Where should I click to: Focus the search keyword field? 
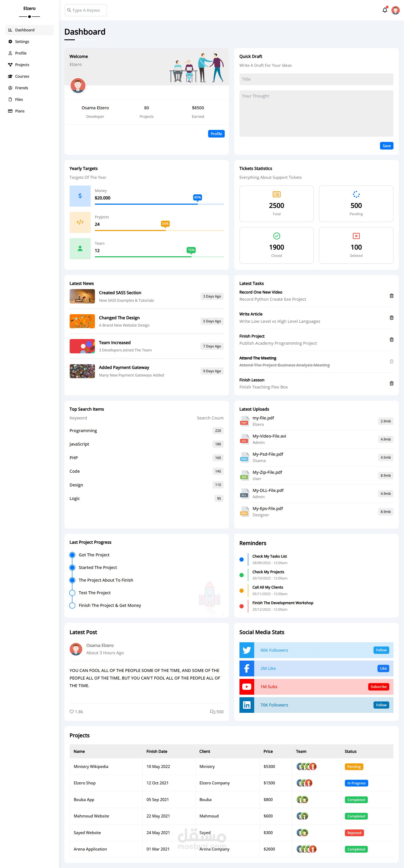[86, 10]
